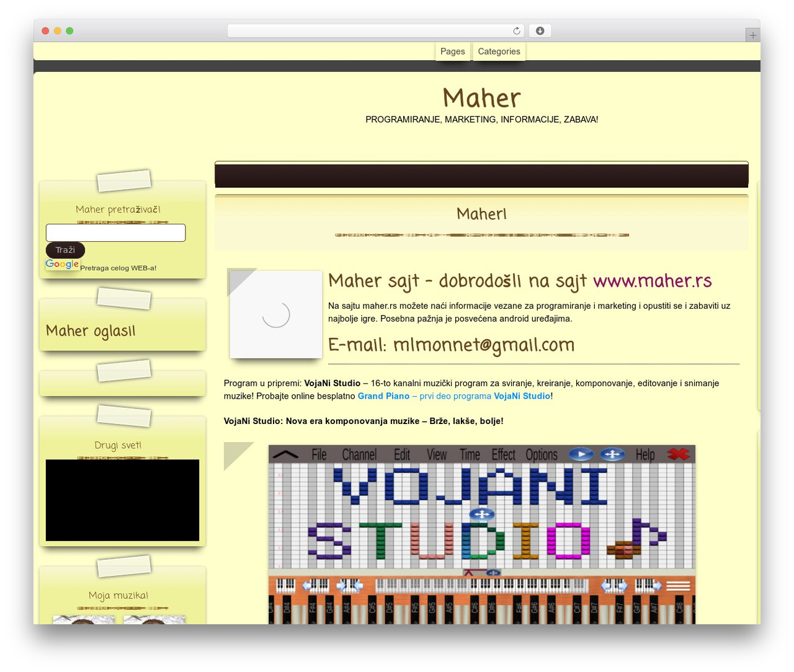Click the 'Maher oglasi!' heading
Image resolution: width=794 pixels, height=672 pixels.
point(91,331)
